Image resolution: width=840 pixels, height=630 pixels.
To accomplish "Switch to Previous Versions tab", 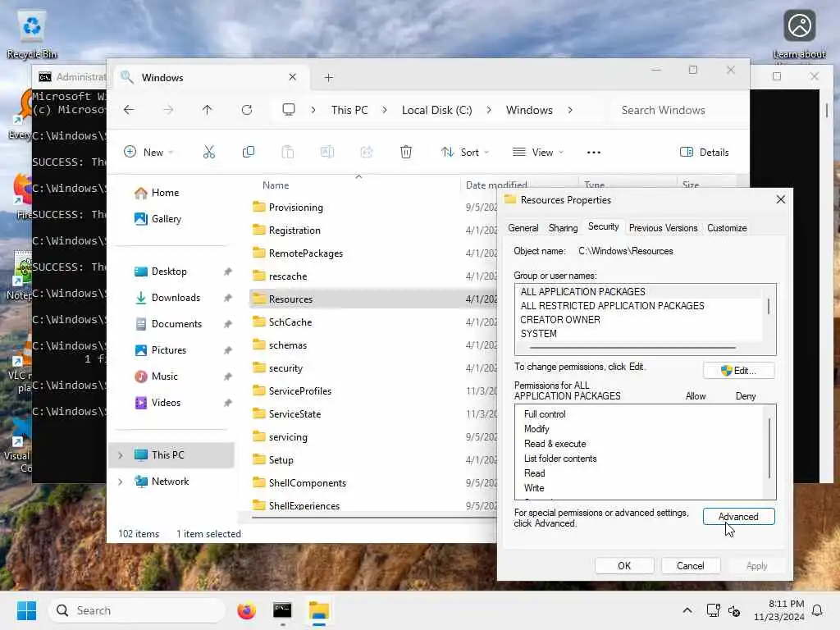I will [x=663, y=228].
